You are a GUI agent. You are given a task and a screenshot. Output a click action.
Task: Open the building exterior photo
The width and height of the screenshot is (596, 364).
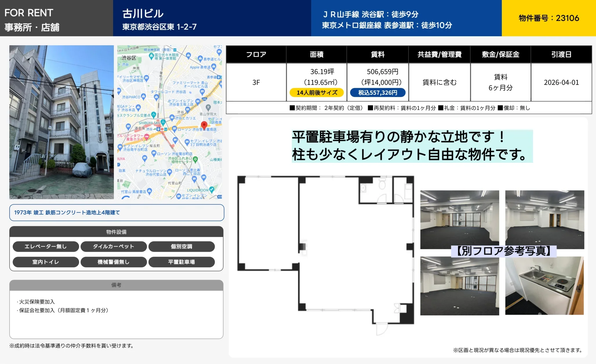tap(61, 122)
